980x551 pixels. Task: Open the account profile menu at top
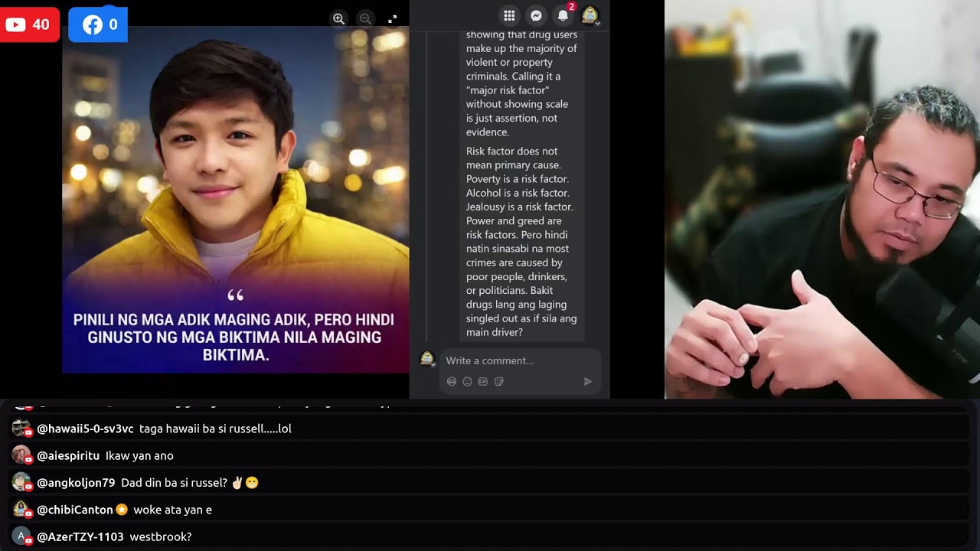pyautogui.click(x=590, y=15)
